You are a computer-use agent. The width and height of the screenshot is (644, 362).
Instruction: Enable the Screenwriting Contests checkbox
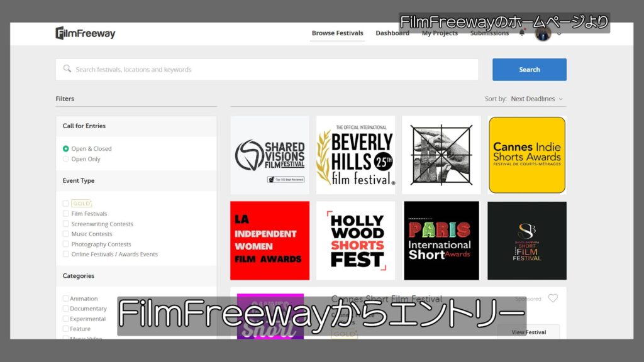(66, 224)
